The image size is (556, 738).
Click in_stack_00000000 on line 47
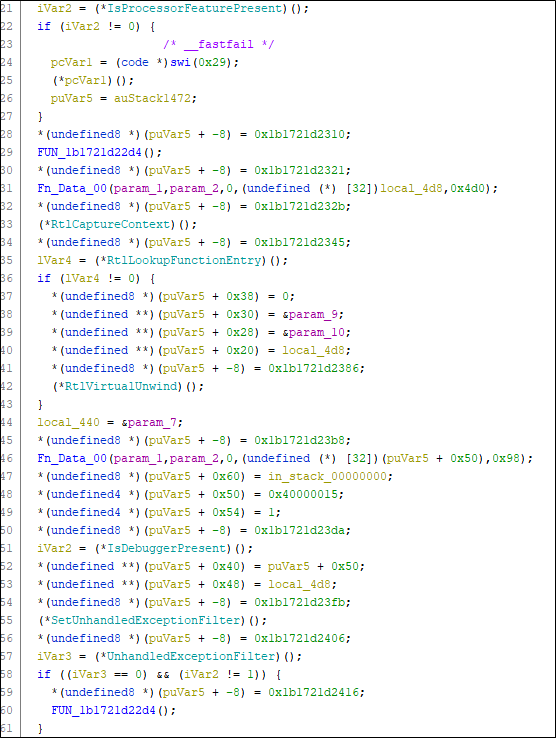click(327, 476)
